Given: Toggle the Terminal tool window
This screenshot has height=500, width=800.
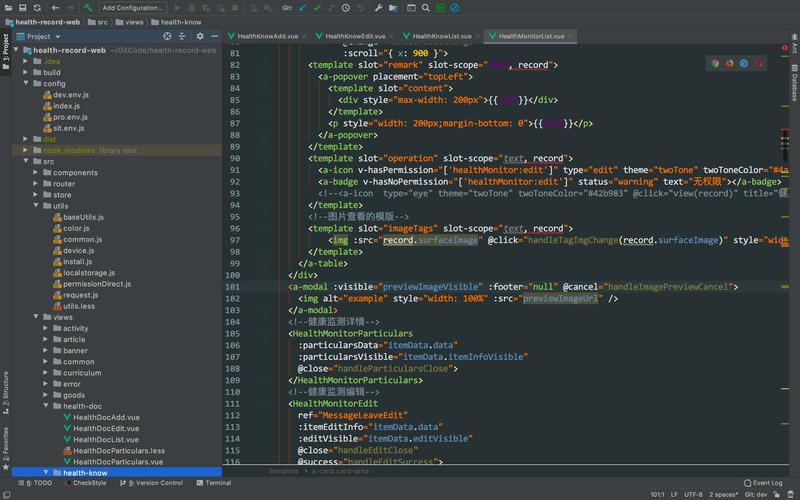Looking at the screenshot, I should [214, 483].
